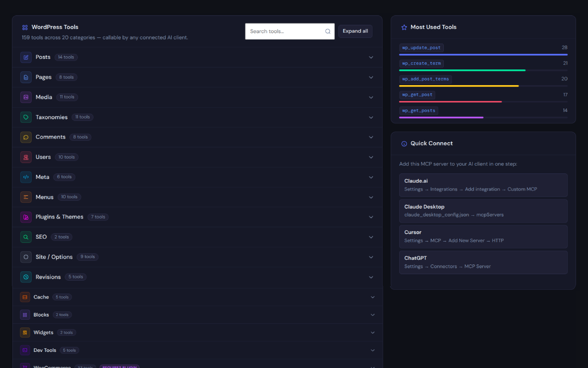
Task: Expand the Blocks chevron
Action: [x=373, y=315]
